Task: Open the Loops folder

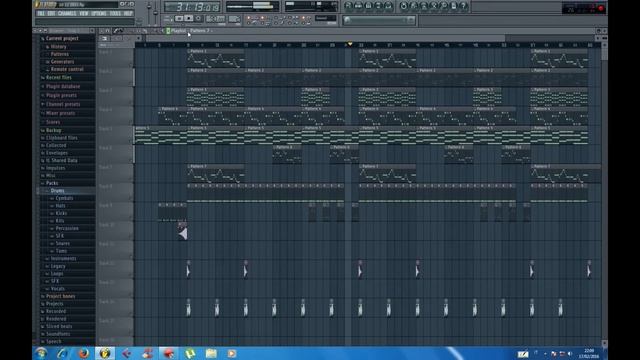Action: click(57, 274)
